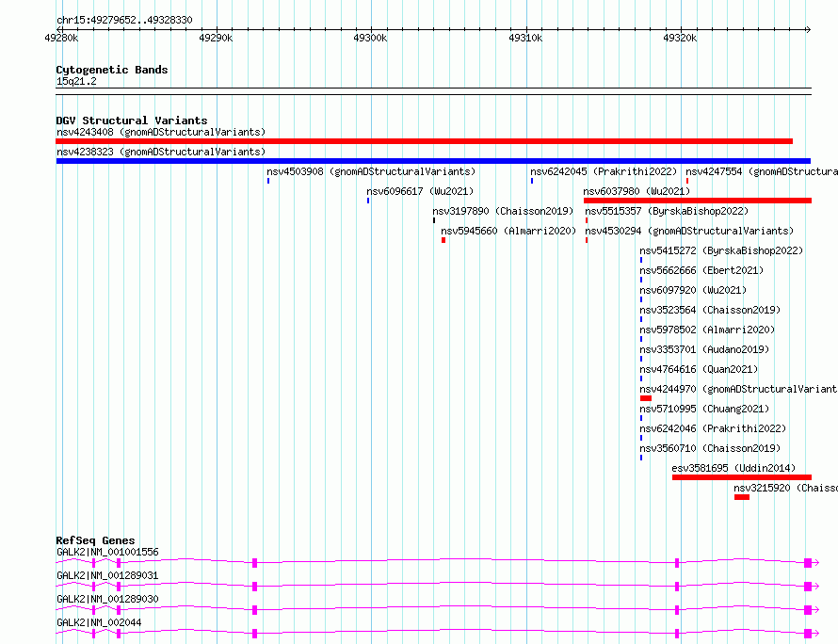Image resolution: width=838 pixels, height=644 pixels.
Task: Open nsv6037980 (Wu2021) label
Action: pyautogui.click(x=637, y=191)
